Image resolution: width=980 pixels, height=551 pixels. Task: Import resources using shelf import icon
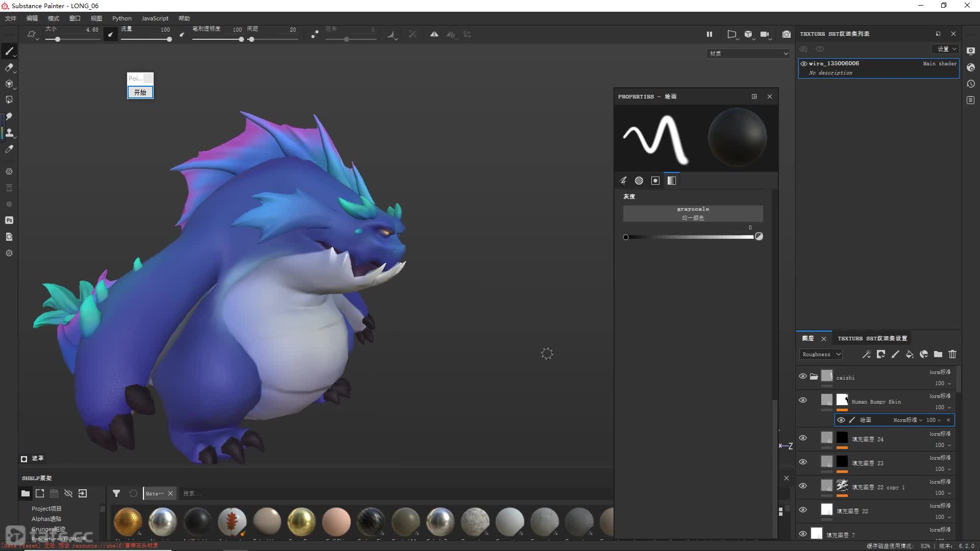(x=83, y=493)
